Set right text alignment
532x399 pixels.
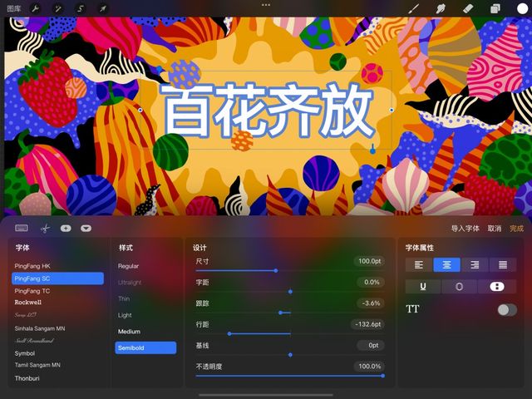475,265
